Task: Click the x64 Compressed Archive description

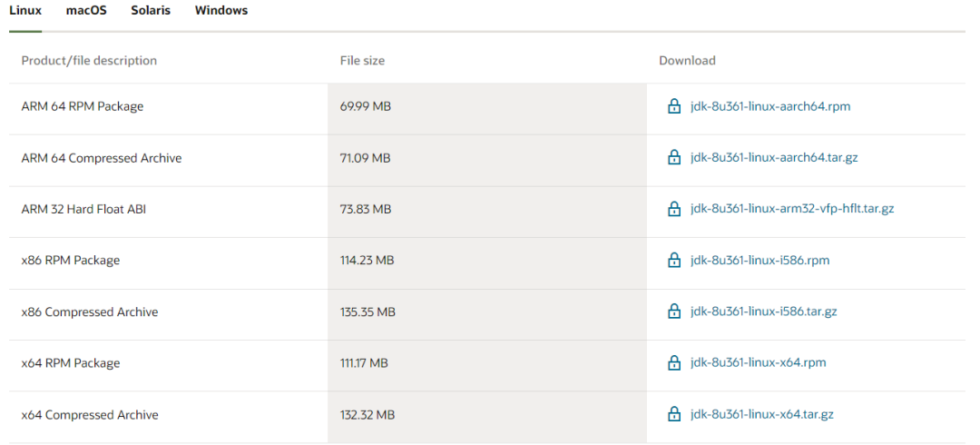Action: [90, 415]
